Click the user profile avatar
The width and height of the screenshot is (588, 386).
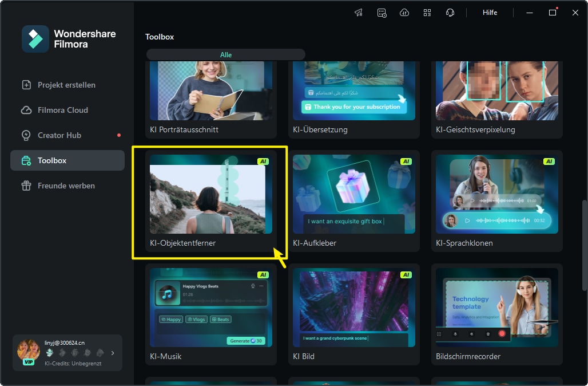29,349
